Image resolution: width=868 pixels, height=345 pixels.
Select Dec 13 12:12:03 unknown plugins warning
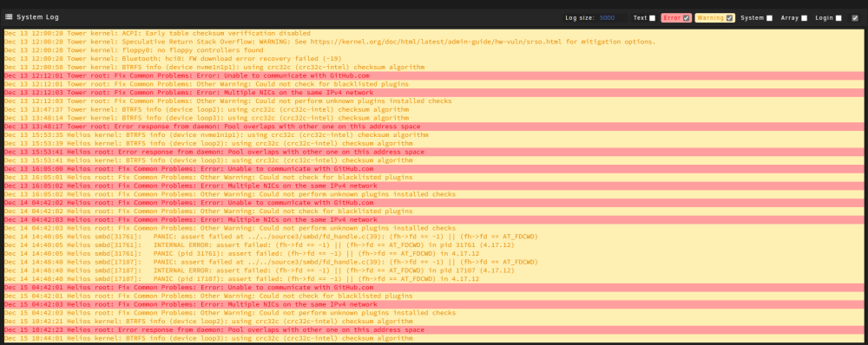click(x=433, y=101)
